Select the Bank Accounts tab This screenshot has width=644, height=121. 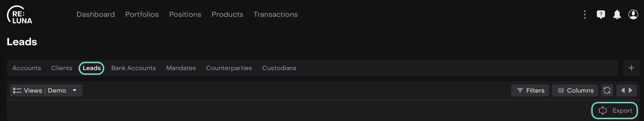click(133, 68)
